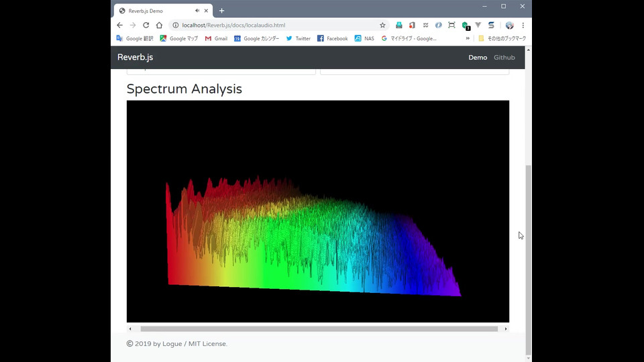Image resolution: width=644 pixels, height=362 pixels.
Task: Open the Chrome three-dot menu
Action: 523,25
